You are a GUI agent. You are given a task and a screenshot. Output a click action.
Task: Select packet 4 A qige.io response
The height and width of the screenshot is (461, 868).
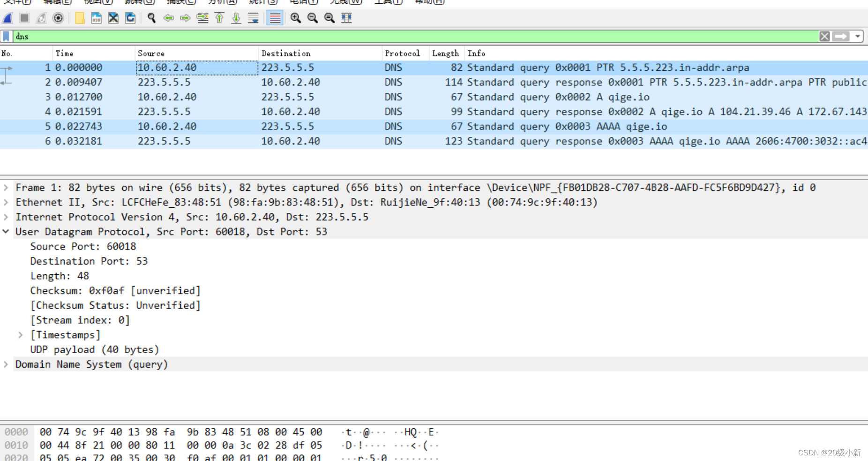point(434,112)
